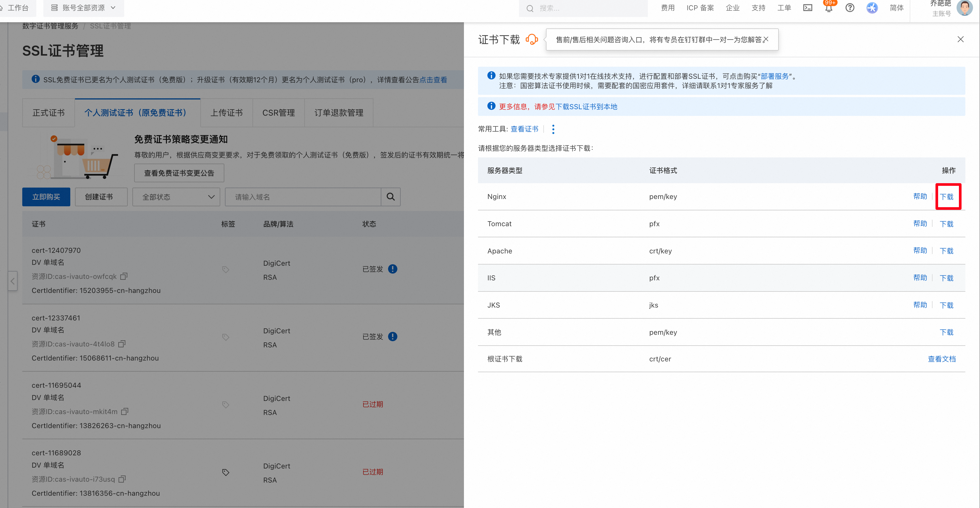Copy resource ID cas-ivauto-4t4lo8
The width and height of the screenshot is (980, 508).
[122, 344]
